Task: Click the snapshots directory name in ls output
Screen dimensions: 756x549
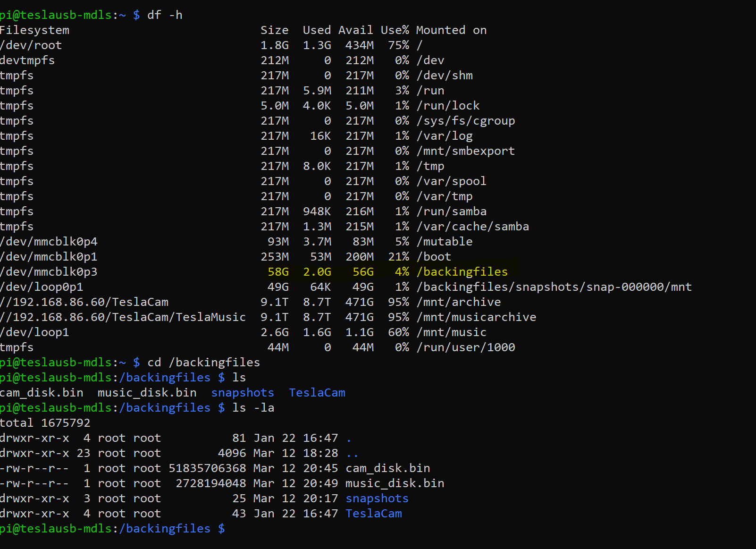Action: [242, 392]
